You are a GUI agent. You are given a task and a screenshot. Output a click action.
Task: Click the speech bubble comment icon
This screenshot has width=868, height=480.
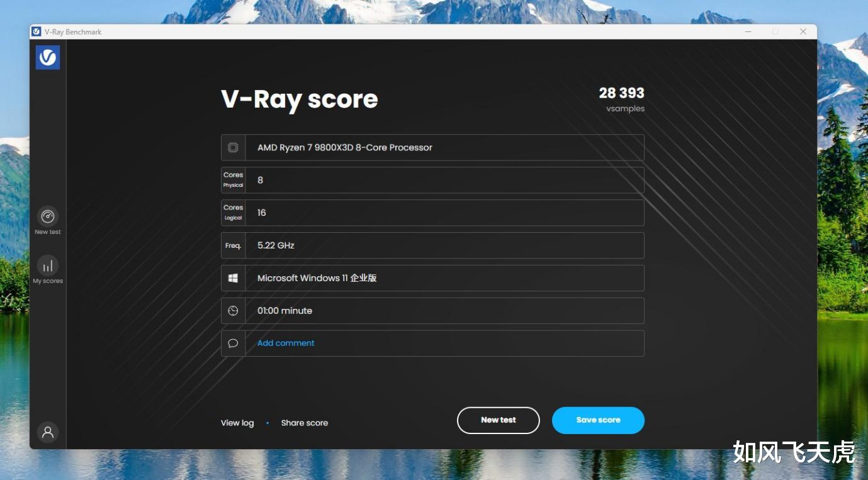233,343
